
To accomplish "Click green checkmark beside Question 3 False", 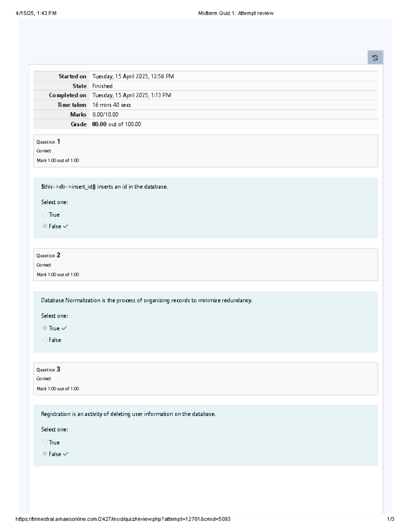I will click(x=65, y=454).
